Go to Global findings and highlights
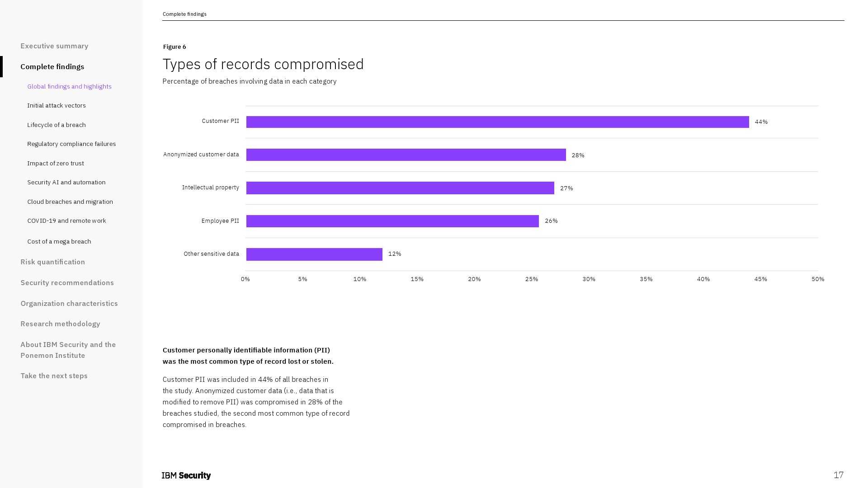 coord(69,87)
